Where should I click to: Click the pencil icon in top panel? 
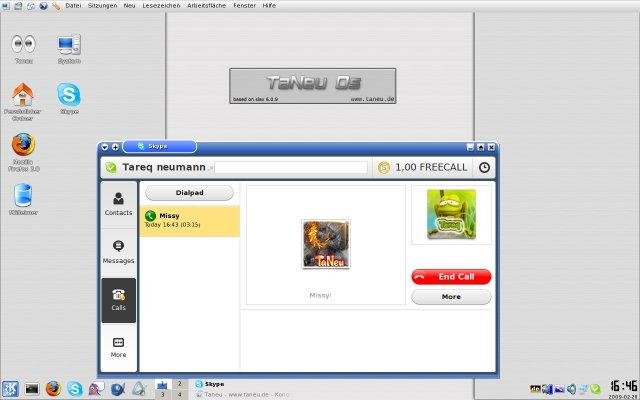pyautogui.click(x=56, y=6)
